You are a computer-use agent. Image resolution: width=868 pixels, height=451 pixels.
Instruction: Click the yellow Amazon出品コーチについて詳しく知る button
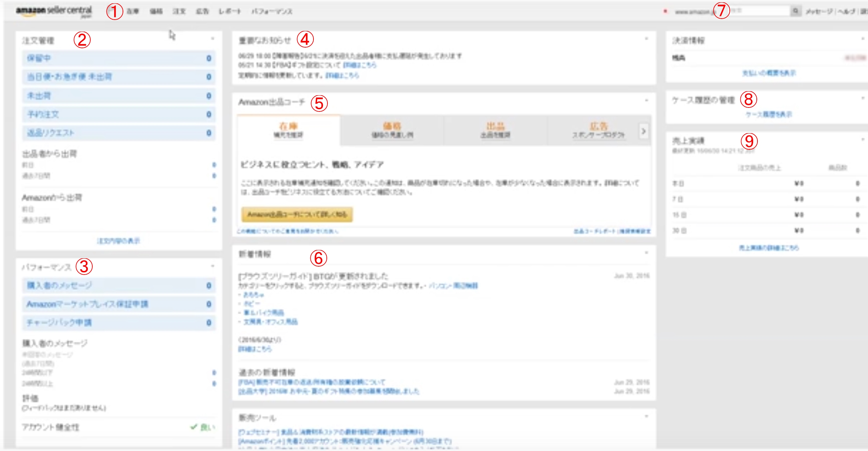(297, 215)
